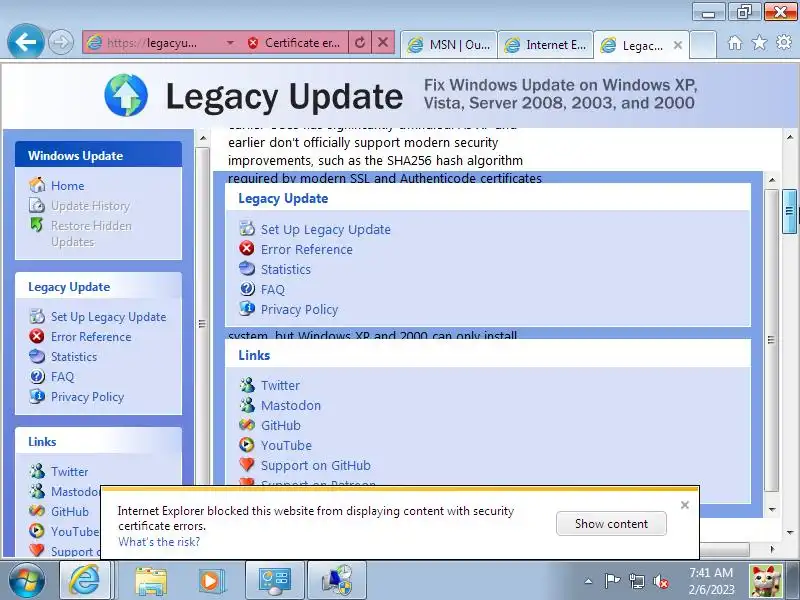Click the Update History clock icon
This screenshot has width=800, height=600.
(37, 205)
